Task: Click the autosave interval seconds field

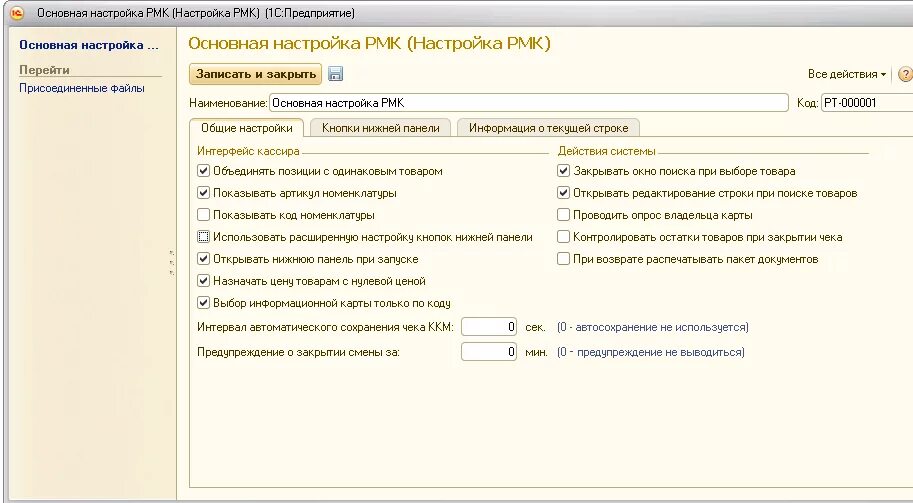Action: pyautogui.click(x=489, y=327)
